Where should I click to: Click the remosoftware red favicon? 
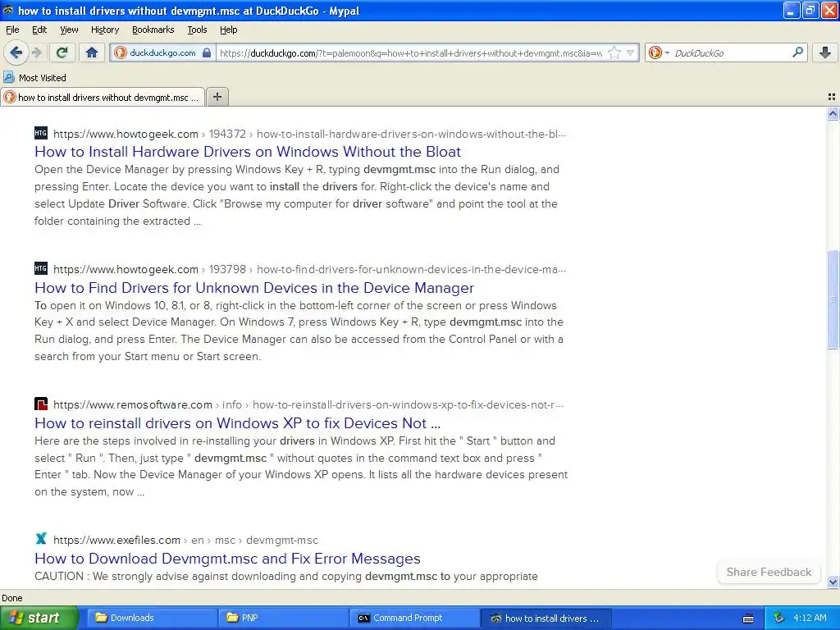(41, 404)
